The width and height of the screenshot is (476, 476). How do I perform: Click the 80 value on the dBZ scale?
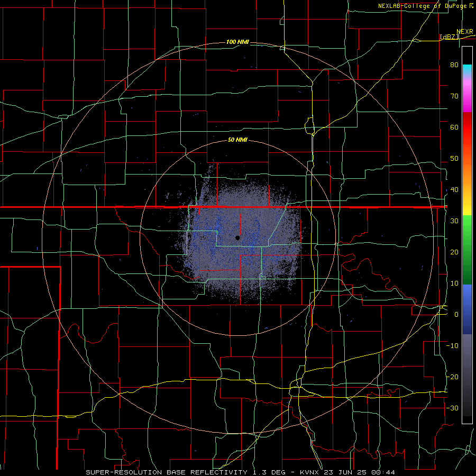tap(454, 65)
